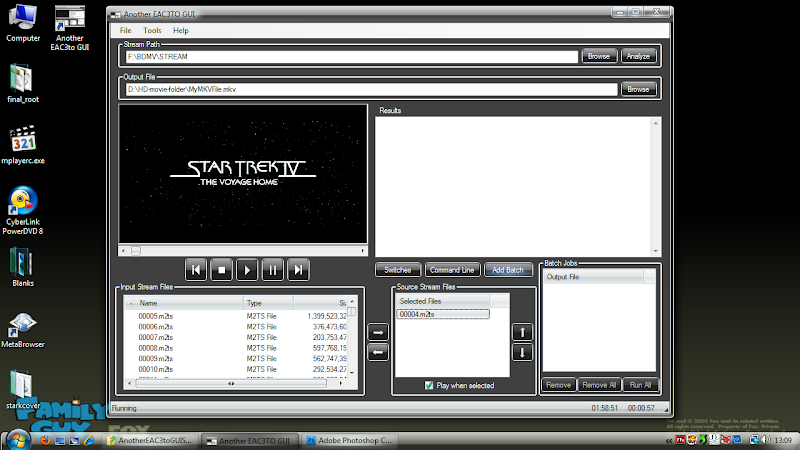The image size is (800, 450).
Task: Stop the video preview
Action: click(221, 270)
